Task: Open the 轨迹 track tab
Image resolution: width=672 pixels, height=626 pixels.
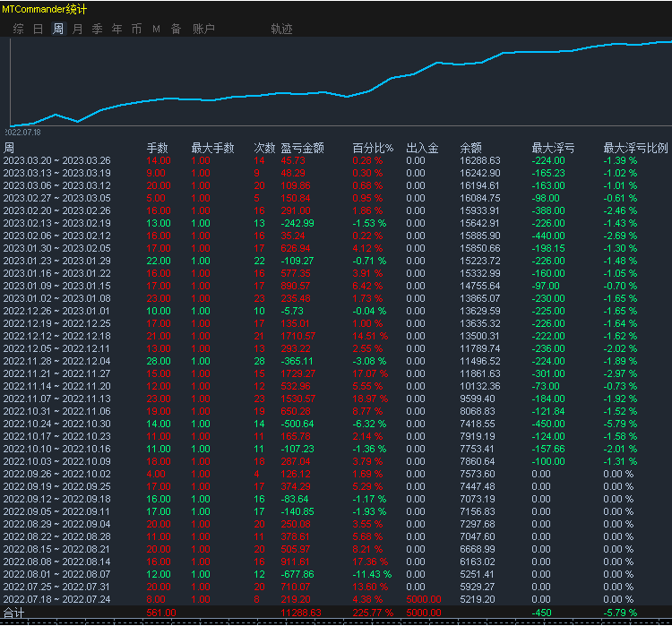Action: coord(281,29)
